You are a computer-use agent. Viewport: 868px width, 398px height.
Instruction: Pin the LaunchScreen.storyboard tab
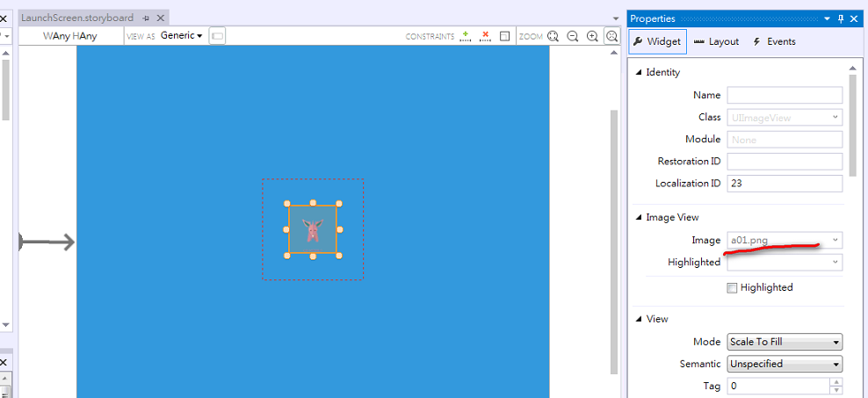146,18
